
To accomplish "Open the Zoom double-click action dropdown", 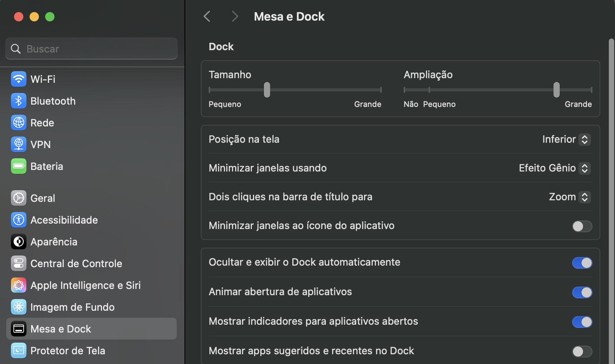I will [570, 197].
